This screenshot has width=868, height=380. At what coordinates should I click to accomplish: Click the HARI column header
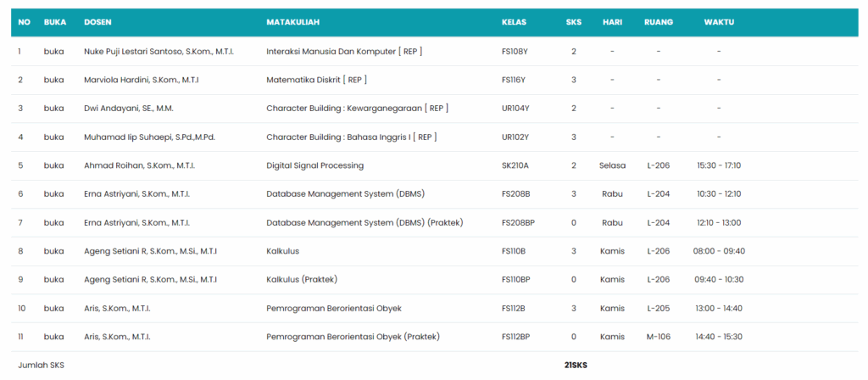tap(612, 22)
